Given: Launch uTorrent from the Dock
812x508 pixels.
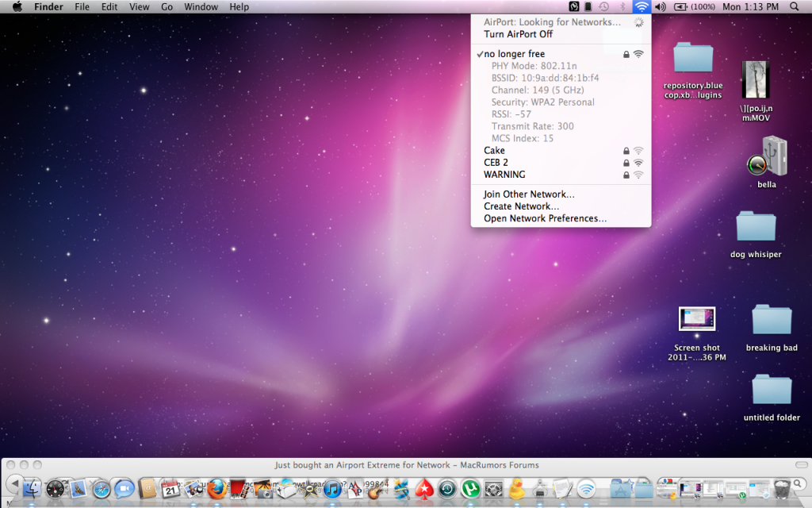Looking at the screenshot, I should [470, 489].
